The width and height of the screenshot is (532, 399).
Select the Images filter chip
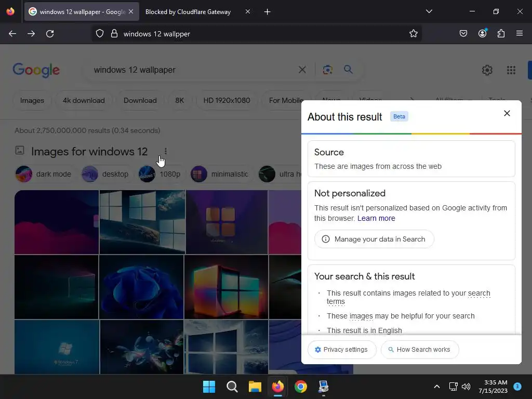(32, 100)
